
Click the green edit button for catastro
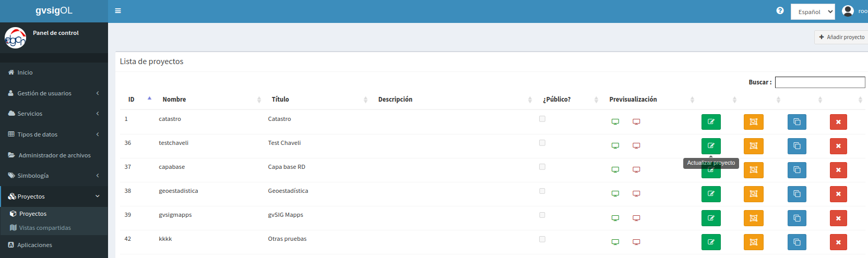pyautogui.click(x=711, y=122)
